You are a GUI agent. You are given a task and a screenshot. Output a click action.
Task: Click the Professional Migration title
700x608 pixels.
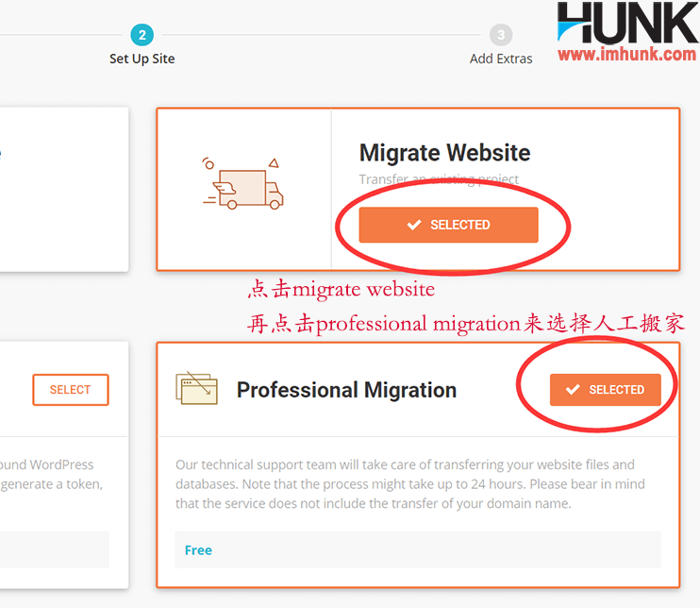(x=346, y=390)
